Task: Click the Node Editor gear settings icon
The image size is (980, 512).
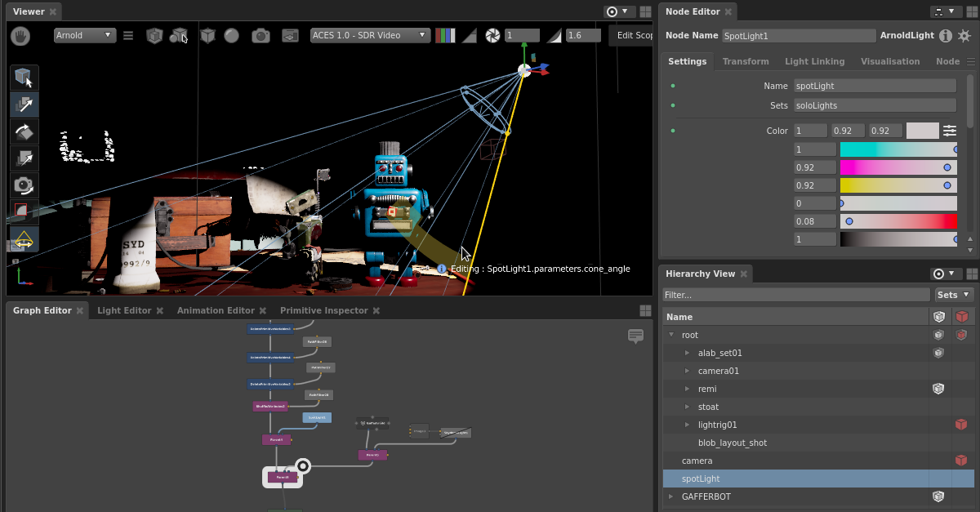Action: (x=964, y=36)
